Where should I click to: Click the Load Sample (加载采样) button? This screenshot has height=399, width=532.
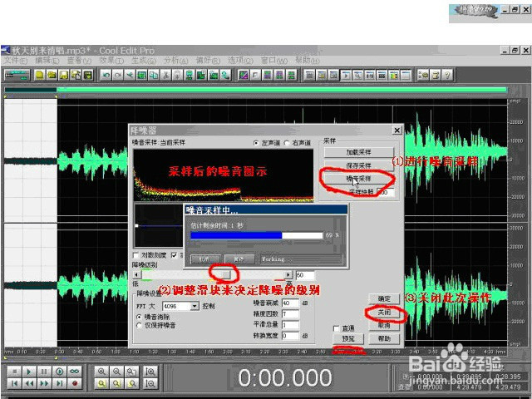358,152
